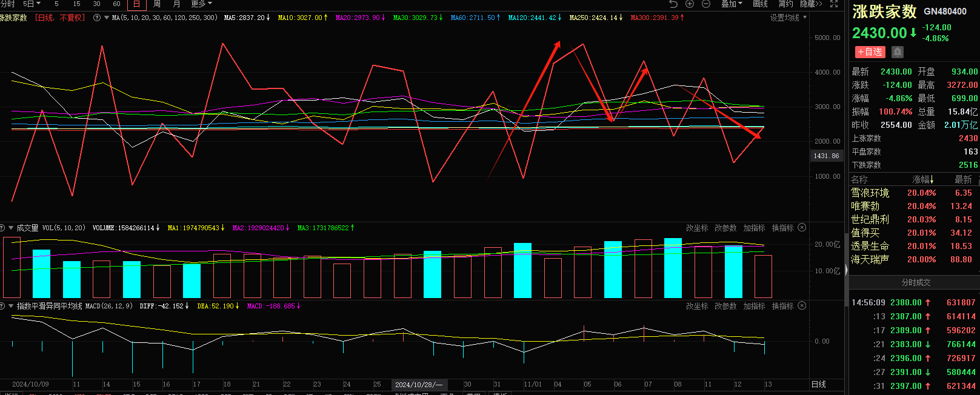Open the 更多 periods dropdown
The width and height of the screenshot is (980, 395).
pyautogui.click(x=201, y=4)
